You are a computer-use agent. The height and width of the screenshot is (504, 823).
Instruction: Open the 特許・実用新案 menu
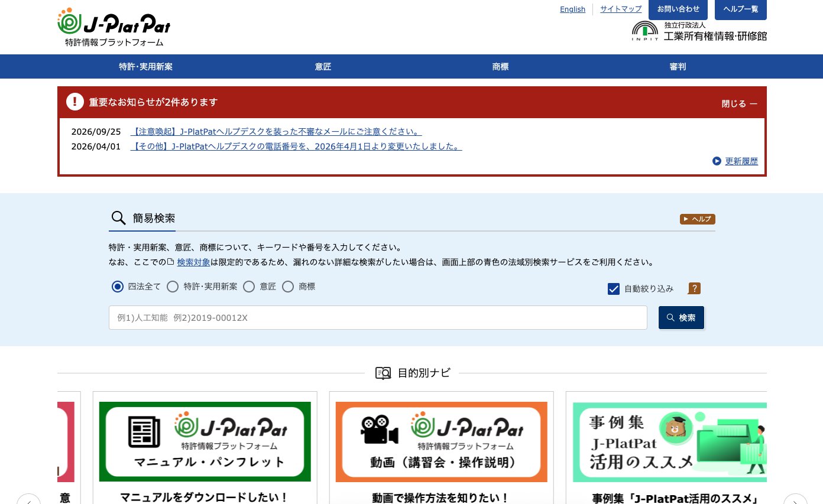(x=145, y=67)
